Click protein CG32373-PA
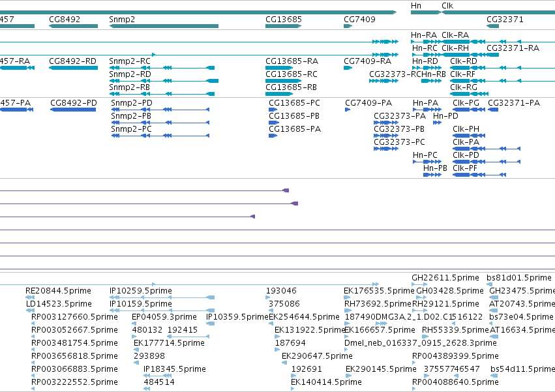555x392 pixels. point(400,116)
